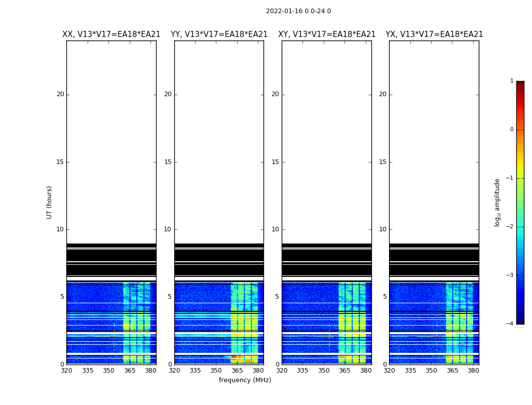Screen dimensions: 532x405
Task: Click the YX spectrogram waterfall plot
Action: point(434,202)
